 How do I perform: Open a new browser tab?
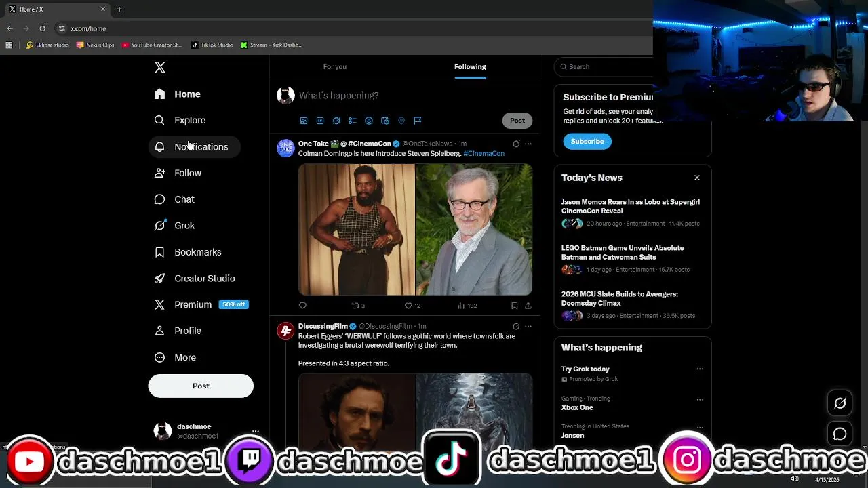click(x=119, y=9)
